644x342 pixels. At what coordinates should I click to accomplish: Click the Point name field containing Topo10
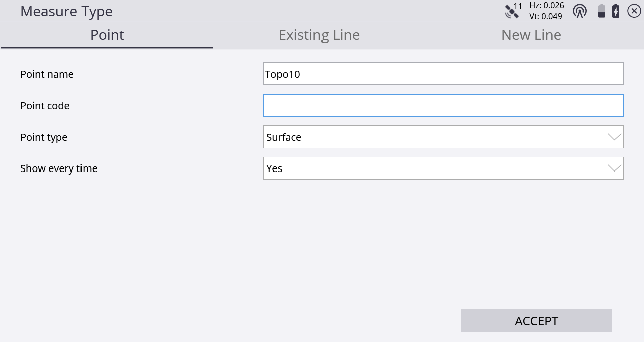[x=443, y=74]
